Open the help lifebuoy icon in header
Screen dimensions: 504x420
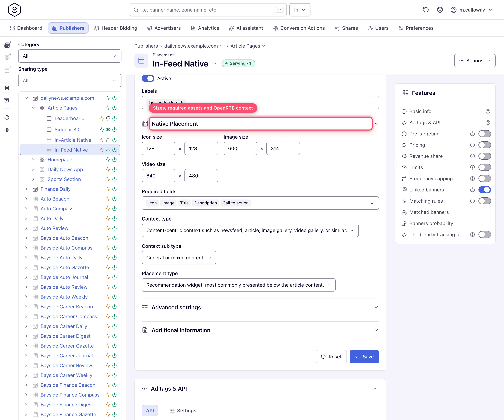[440, 10]
